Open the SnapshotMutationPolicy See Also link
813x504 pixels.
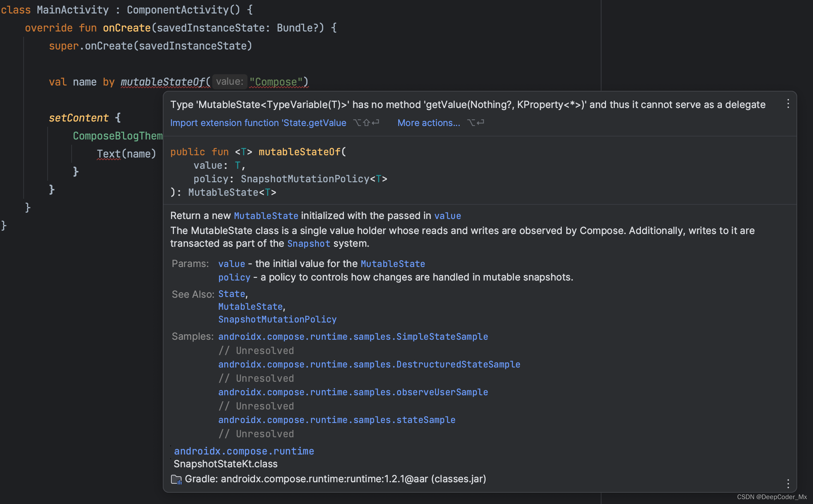click(277, 319)
